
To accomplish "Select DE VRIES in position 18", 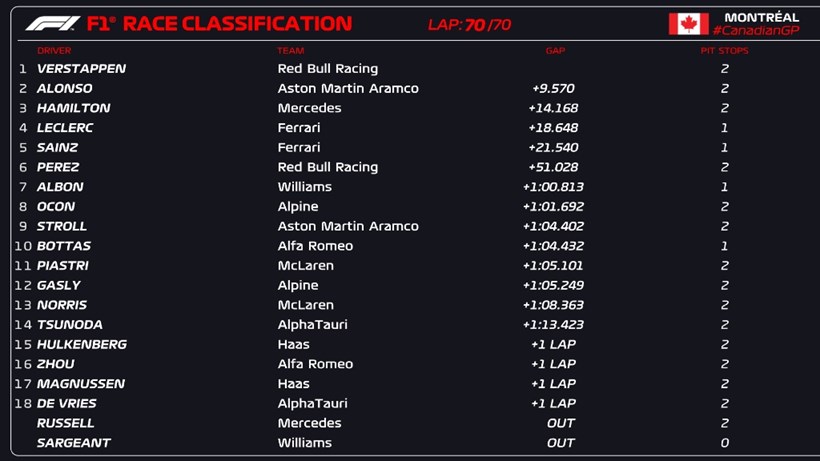I will pos(67,403).
